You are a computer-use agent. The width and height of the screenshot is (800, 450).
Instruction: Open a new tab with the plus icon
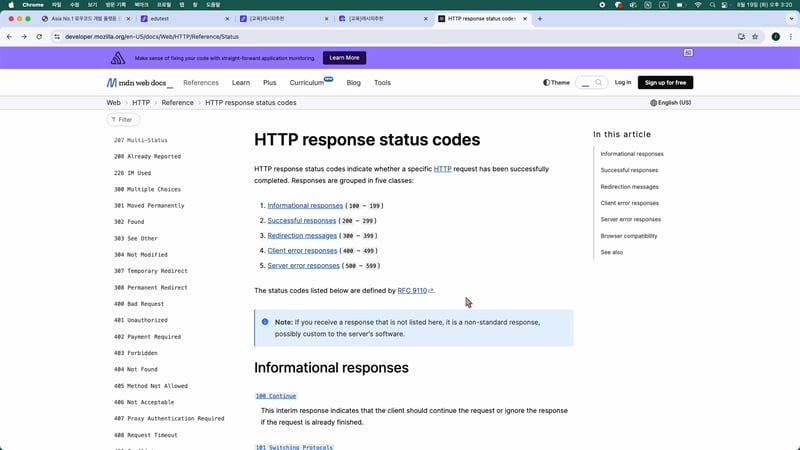[x=540, y=18]
